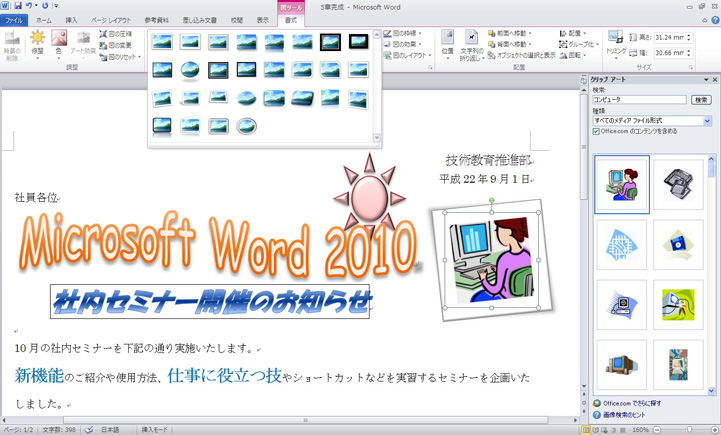Switch to the 差し込み文書 tab
The height and width of the screenshot is (435, 721).
click(200, 20)
